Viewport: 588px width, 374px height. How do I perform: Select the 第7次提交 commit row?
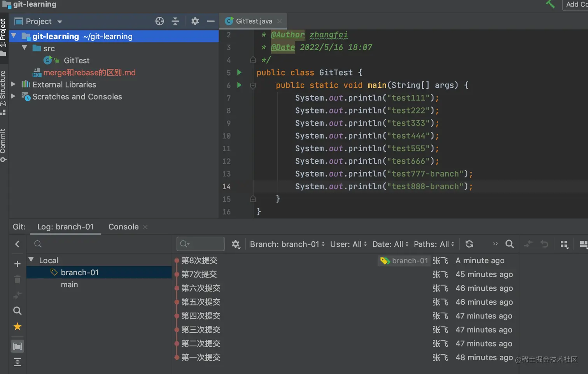pos(199,274)
